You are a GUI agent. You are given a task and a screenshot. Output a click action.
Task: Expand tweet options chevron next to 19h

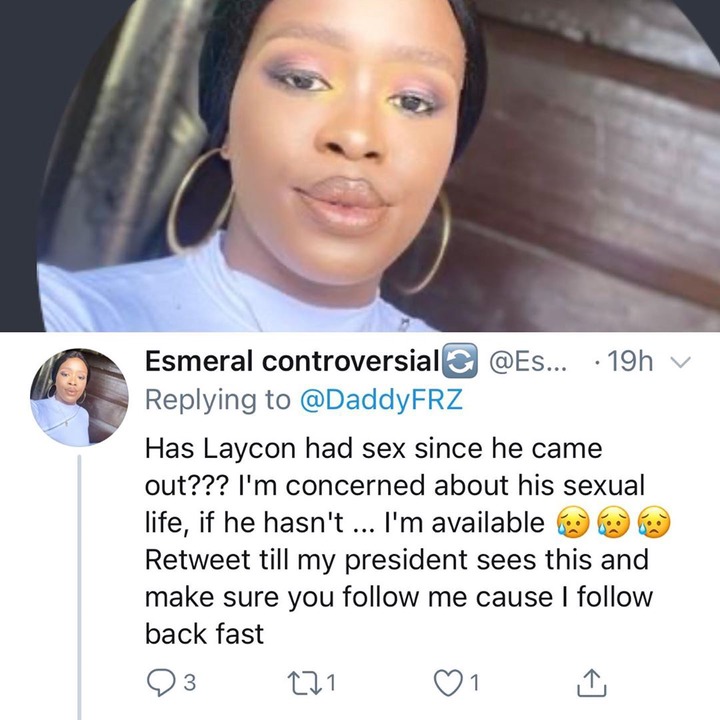tap(681, 362)
